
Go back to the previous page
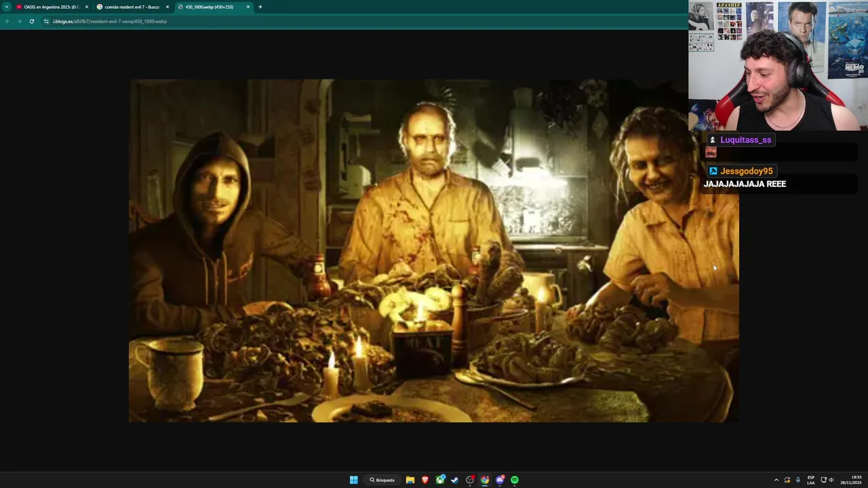(7, 21)
